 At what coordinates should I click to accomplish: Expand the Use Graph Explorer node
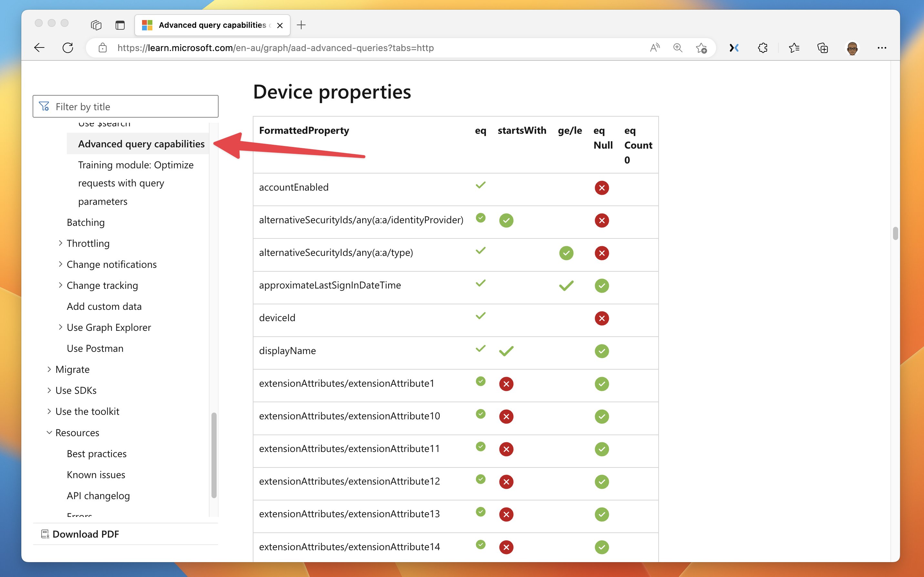(x=60, y=327)
